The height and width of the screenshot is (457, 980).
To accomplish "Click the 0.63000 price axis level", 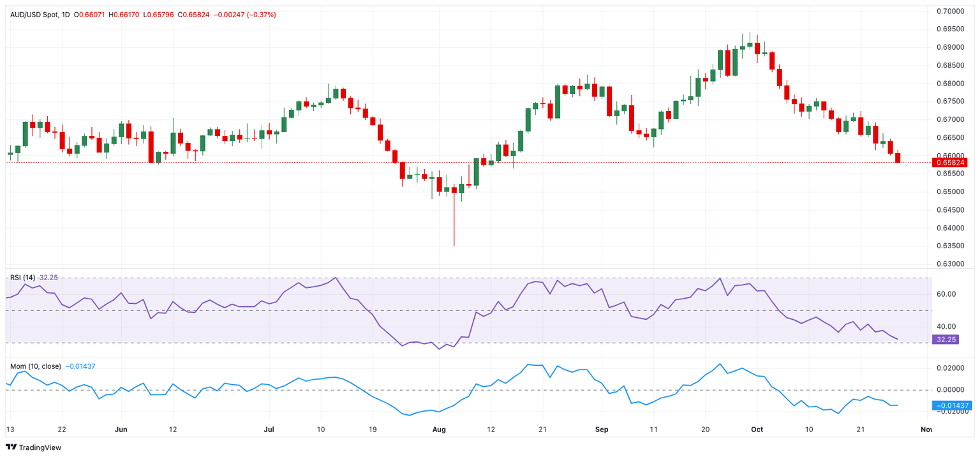I will (950, 264).
